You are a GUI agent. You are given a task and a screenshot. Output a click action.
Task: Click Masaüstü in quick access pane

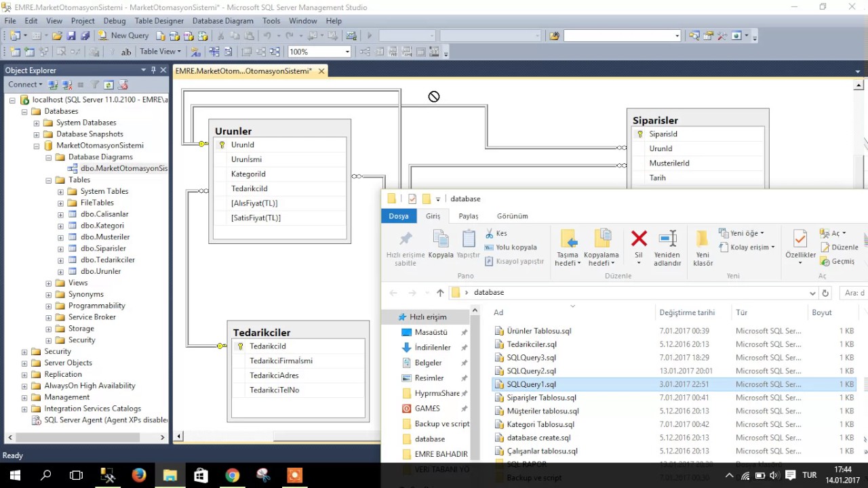[x=431, y=333]
